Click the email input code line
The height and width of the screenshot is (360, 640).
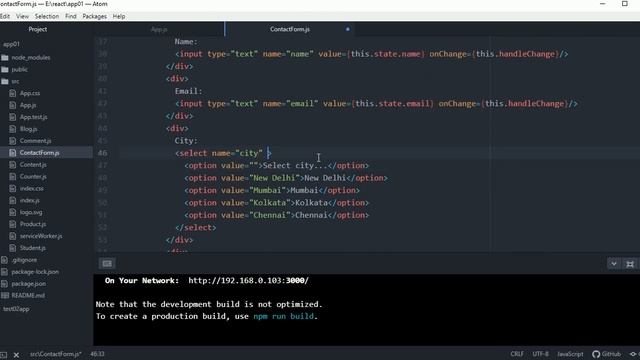pos(376,104)
